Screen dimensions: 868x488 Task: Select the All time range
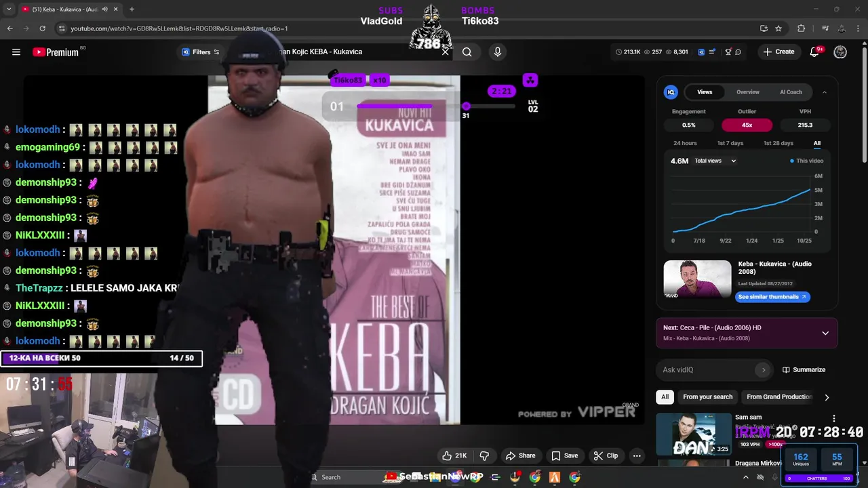point(817,143)
